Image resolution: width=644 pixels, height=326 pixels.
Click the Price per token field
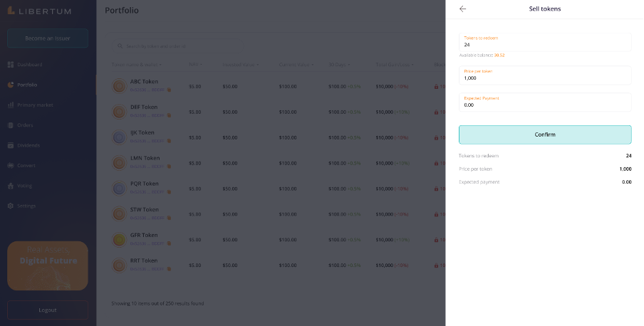click(545, 78)
